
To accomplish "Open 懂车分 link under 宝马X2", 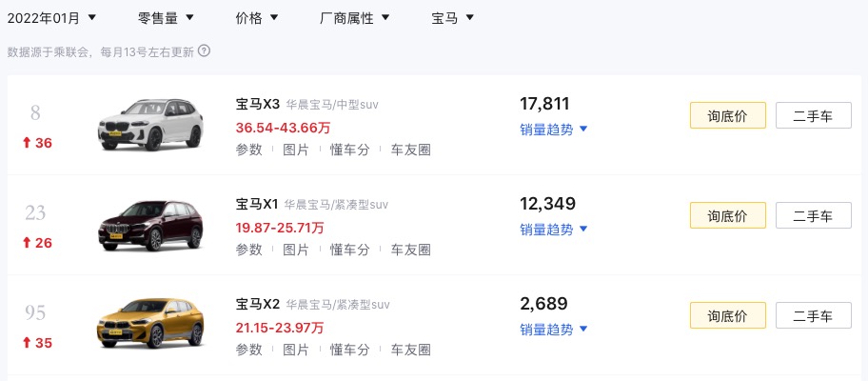I will (x=350, y=350).
